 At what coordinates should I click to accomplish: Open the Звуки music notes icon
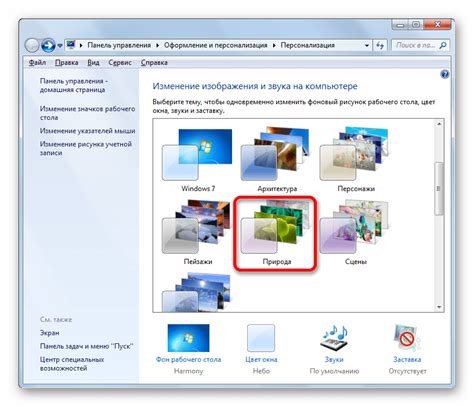pos(334,338)
